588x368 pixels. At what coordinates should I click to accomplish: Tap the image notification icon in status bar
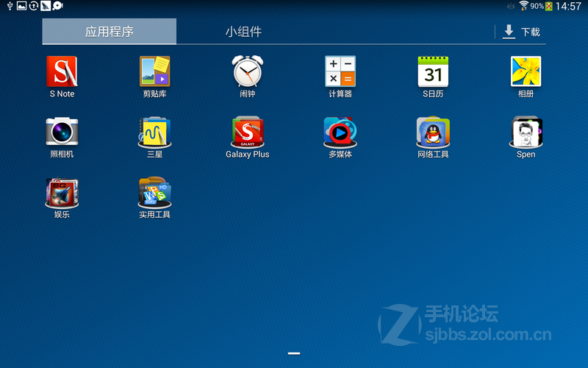coord(22,6)
